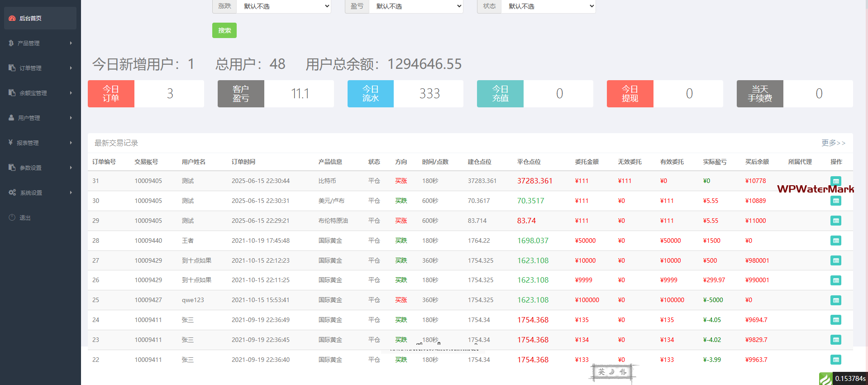Click the yen icon for 报表管理
The height and width of the screenshot is (385, 868).
[11, 143]
